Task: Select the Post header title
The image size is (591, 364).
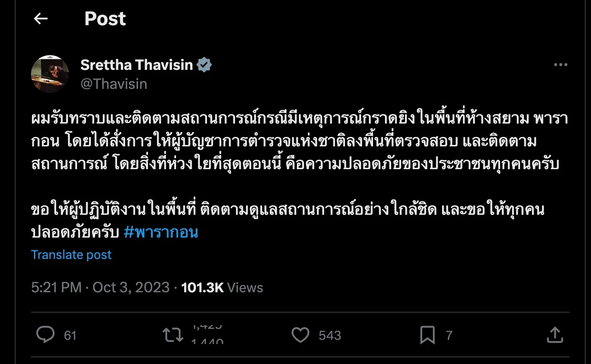Action: (x=105, y=19)
